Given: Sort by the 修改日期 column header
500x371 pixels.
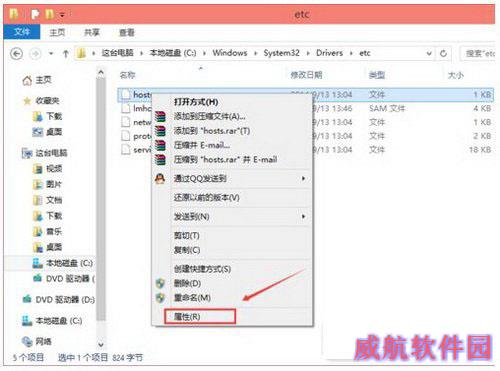Looking at the screenshot, I should click(x=306, y=75).
